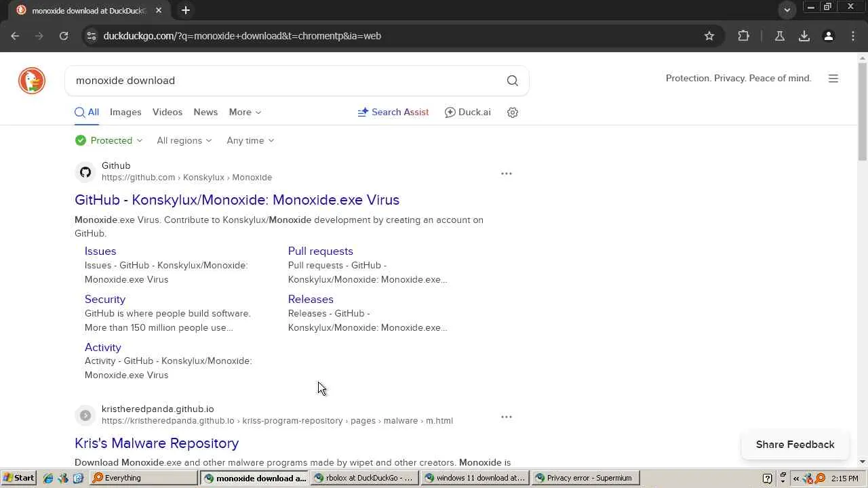Image resolution: width=868 pixels, height=488 pixels.
Task: Open the Activity sitelink
Action: click(103, 348)
